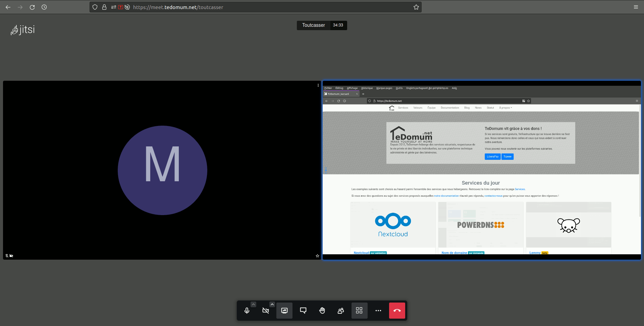Toggle tile view layout

(359, 311)
